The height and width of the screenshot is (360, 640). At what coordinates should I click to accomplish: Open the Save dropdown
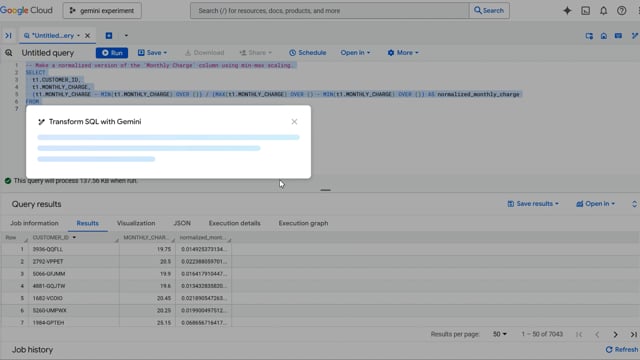[x=152, y=53]
